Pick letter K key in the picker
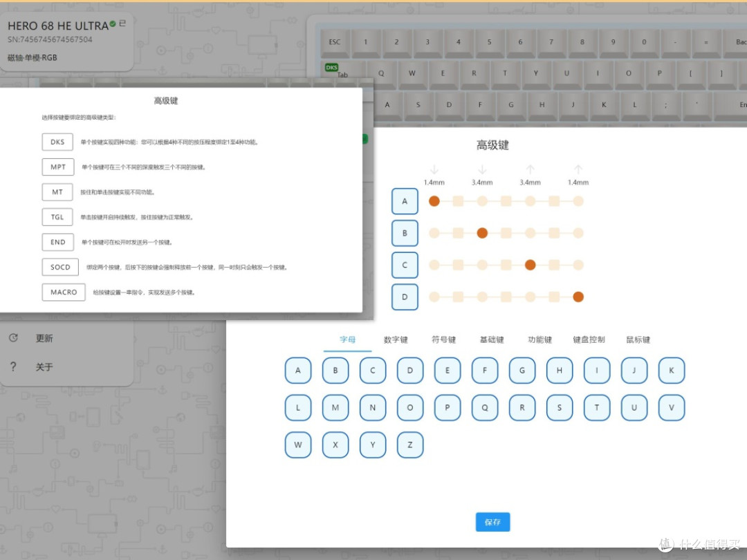This screenshot has width=747, height=560. click(671, 370)
